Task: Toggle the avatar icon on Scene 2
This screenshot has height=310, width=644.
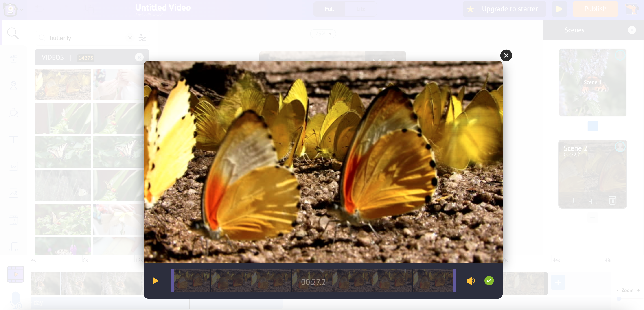Action: click(x=621, y=147)
